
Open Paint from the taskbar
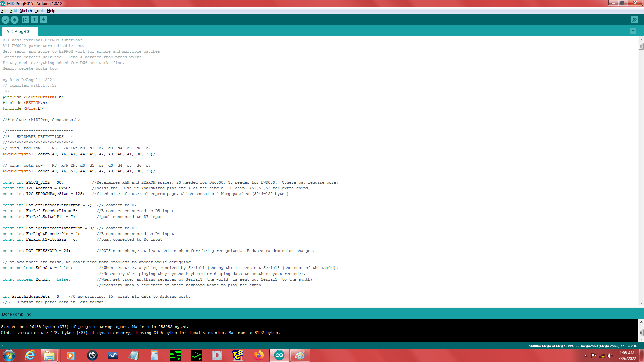[x=300, y=355]
